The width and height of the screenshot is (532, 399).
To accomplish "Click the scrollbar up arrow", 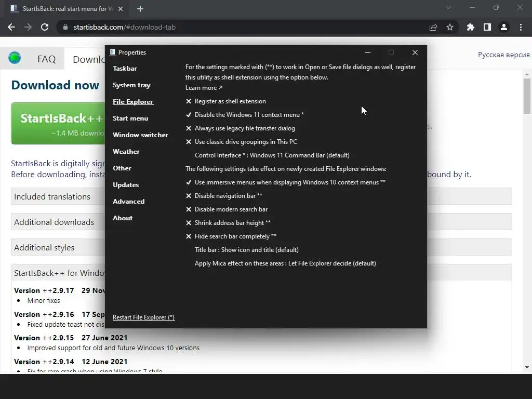I will tap(527, 74).
